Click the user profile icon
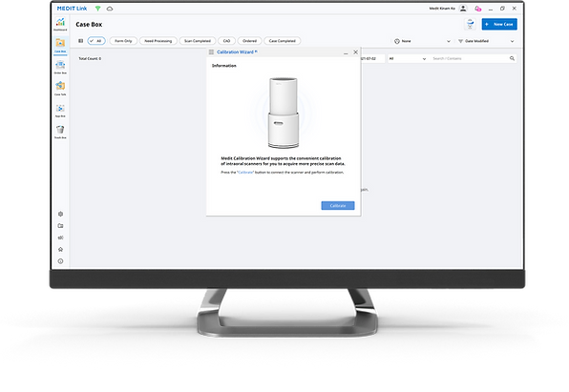The width and height of the screenshot is (569, 392). coord(463,9)
